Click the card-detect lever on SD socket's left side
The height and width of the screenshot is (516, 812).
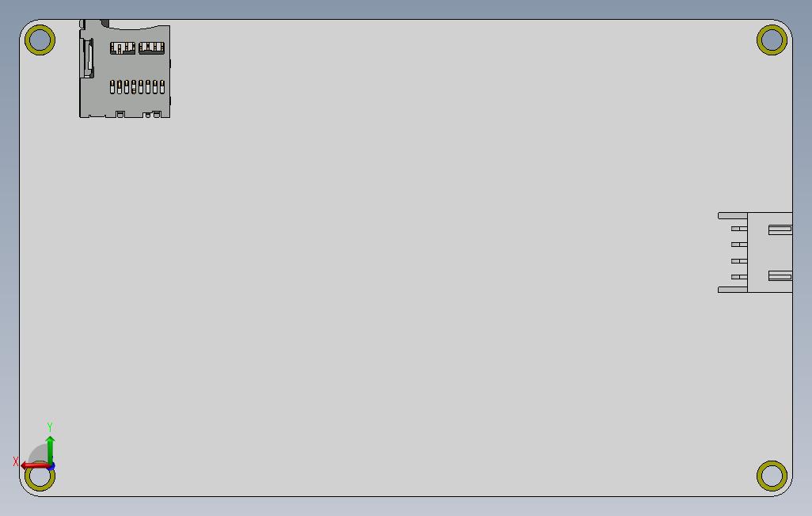pos(88,57)
